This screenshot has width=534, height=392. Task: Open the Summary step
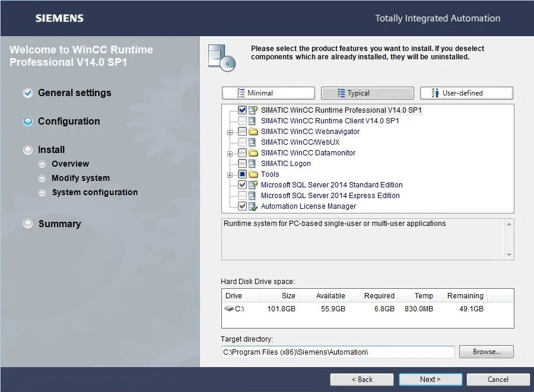pyautogui.click(x=59, y=224)
